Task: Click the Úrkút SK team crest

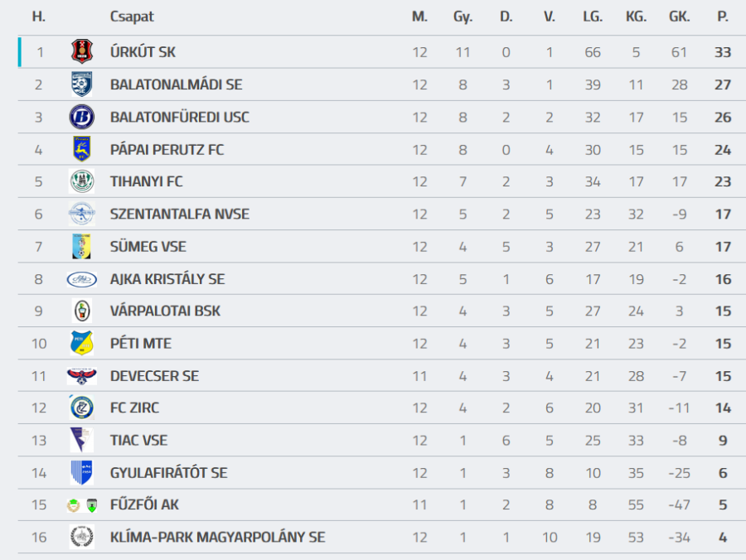Action: click(x=81, y=52)
